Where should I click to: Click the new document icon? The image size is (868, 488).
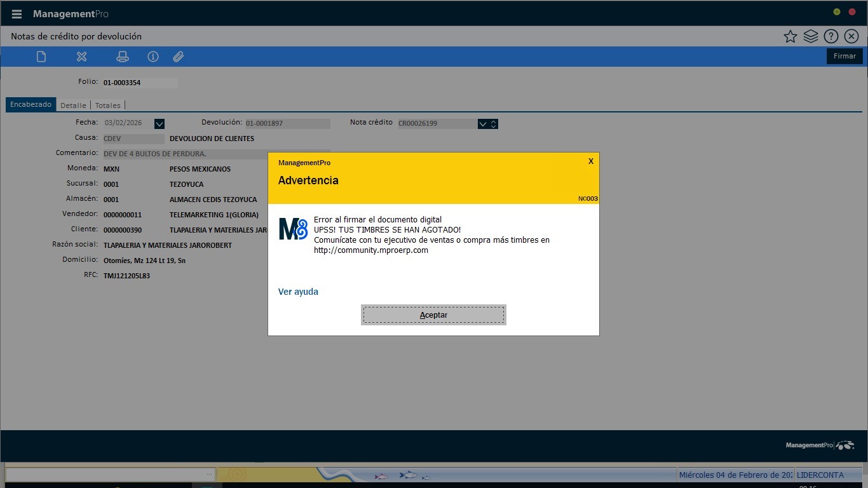click(41, 57)
